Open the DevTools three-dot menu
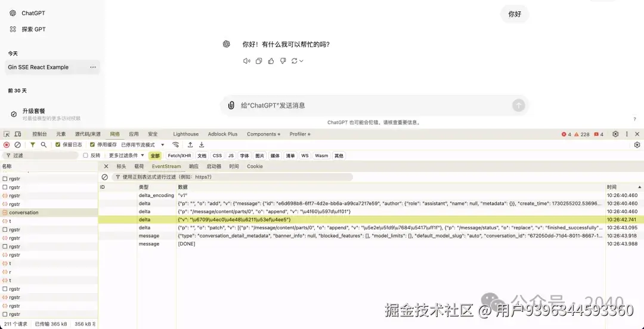Viewport: 644px width, 329px height. [627, 134]
